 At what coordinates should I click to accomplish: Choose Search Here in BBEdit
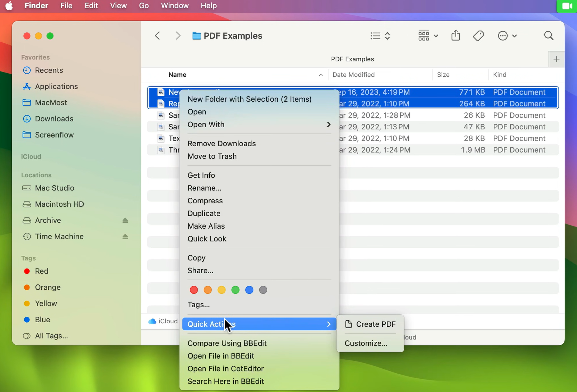[x=259, y=382]
